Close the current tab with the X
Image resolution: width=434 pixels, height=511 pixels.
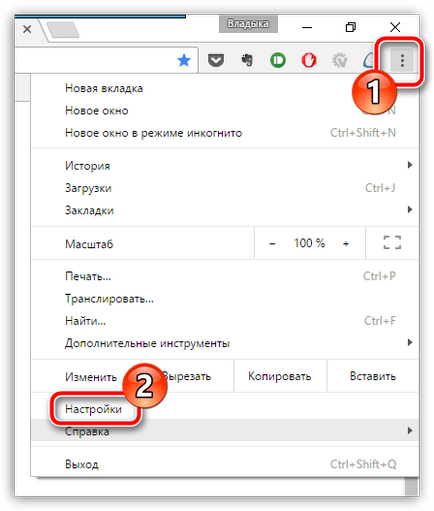click(27, 29)
